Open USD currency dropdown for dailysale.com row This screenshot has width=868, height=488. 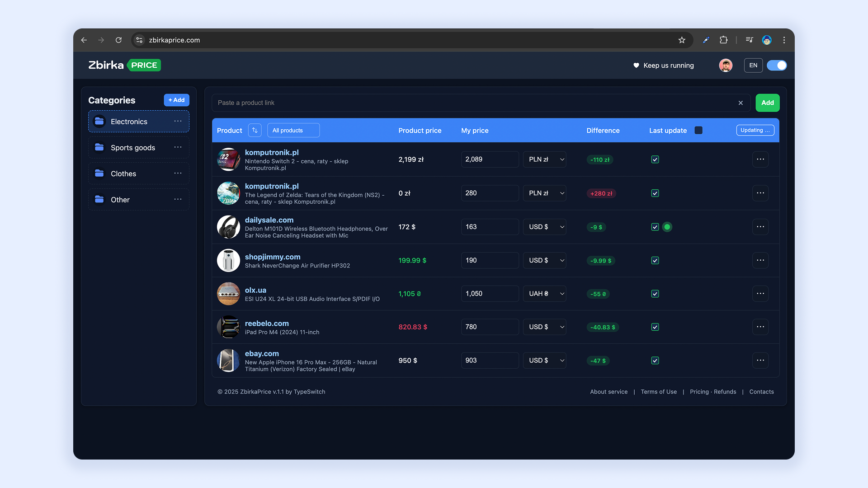point(545,227)
